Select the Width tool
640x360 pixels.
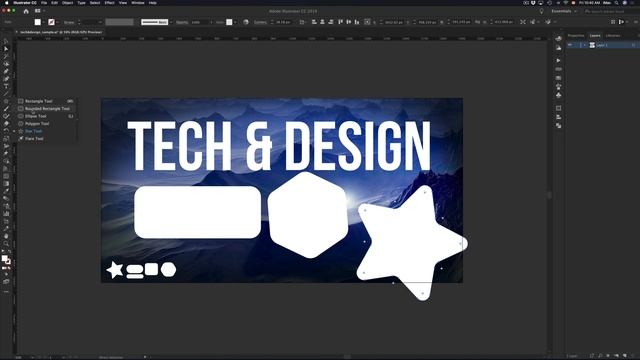6,146
